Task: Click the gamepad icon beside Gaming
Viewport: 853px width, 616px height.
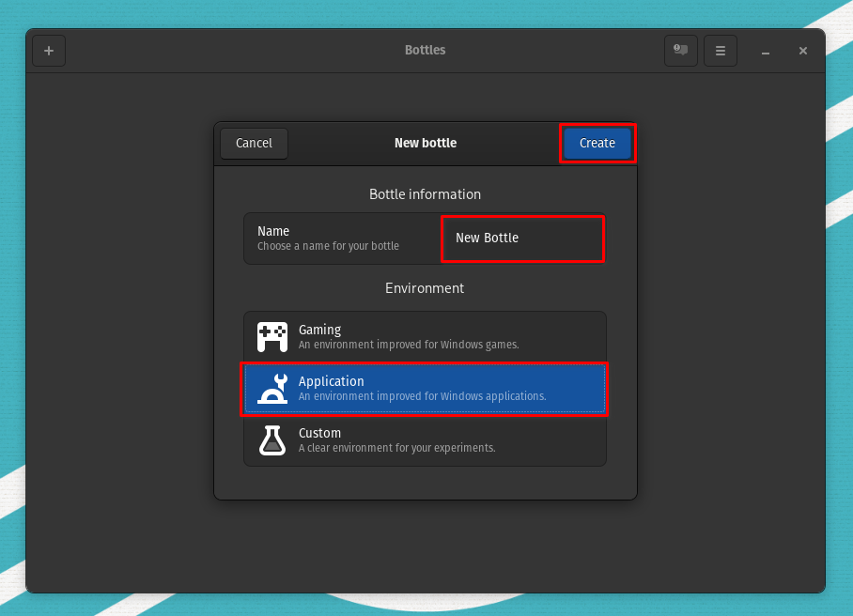Action: (271, 336)
